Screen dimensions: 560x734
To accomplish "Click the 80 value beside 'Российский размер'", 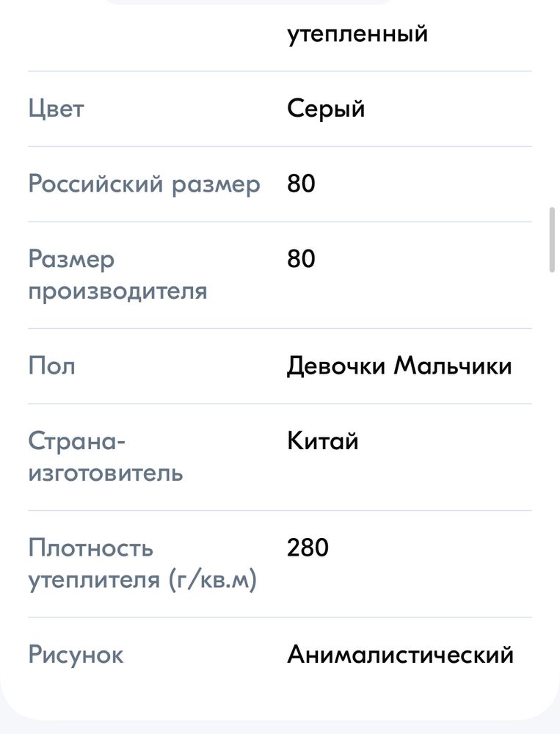I will [x=301, y=184].
